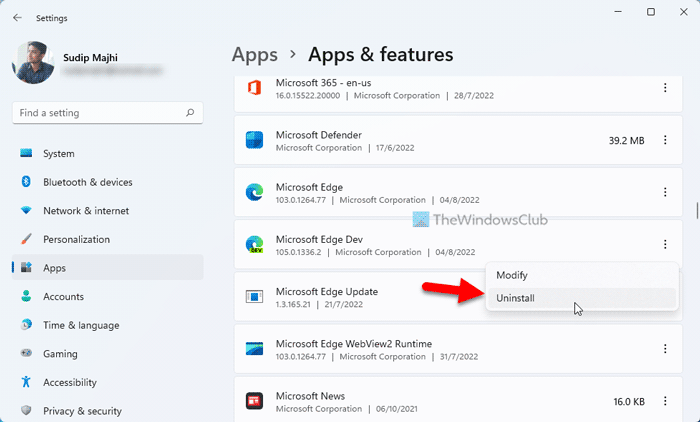Click the Apps breadcrumb link
700x422 pixels.
[x=254, y=55]
